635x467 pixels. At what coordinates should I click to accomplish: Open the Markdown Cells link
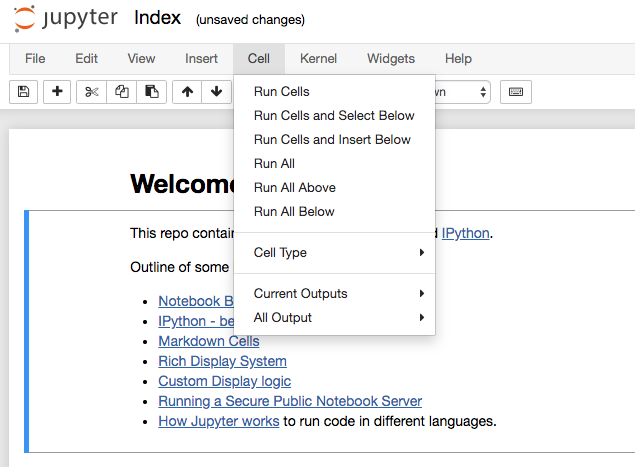209,341
